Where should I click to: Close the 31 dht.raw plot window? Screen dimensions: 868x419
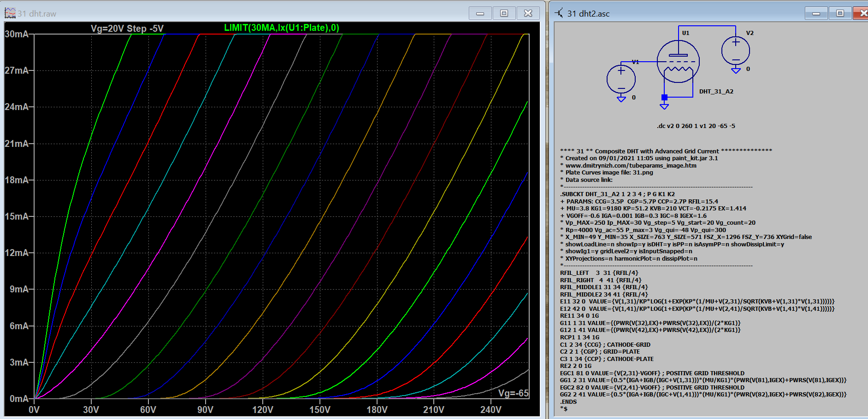528,13
